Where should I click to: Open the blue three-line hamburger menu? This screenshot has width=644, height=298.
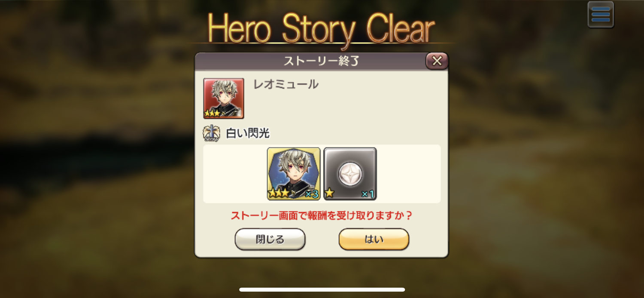600,15
